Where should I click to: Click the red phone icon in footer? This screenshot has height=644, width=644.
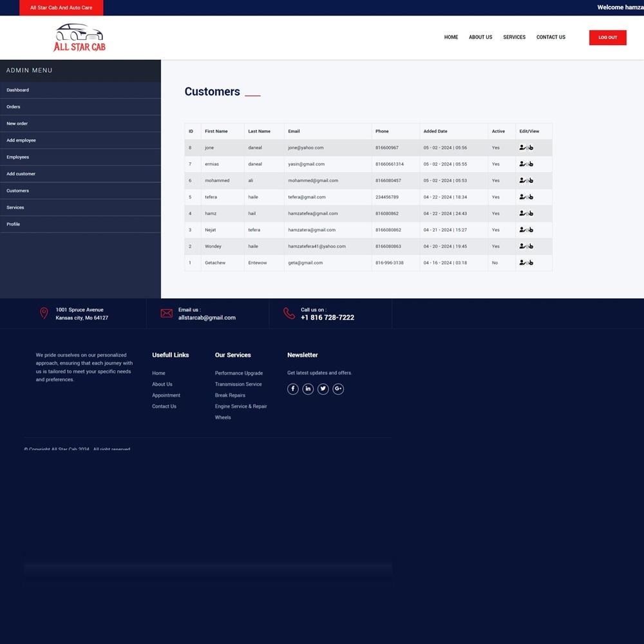tap(289, 313)
